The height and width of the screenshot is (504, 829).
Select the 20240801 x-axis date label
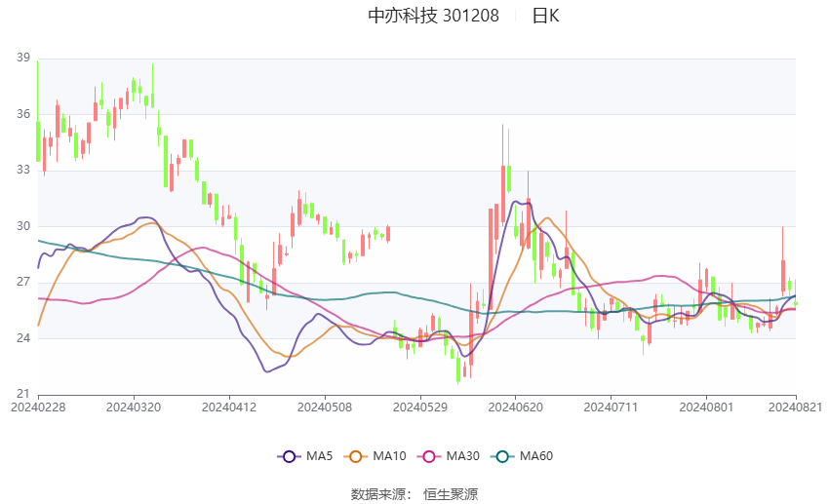706,407
